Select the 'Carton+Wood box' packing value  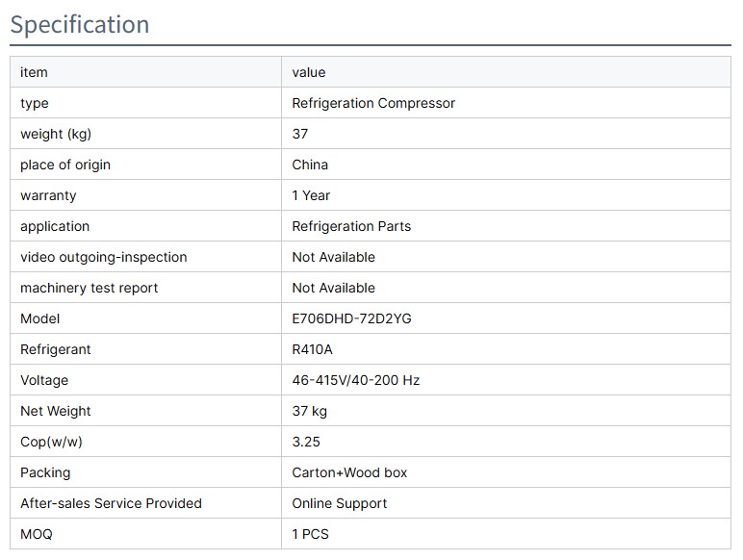(x=349, y=472)
